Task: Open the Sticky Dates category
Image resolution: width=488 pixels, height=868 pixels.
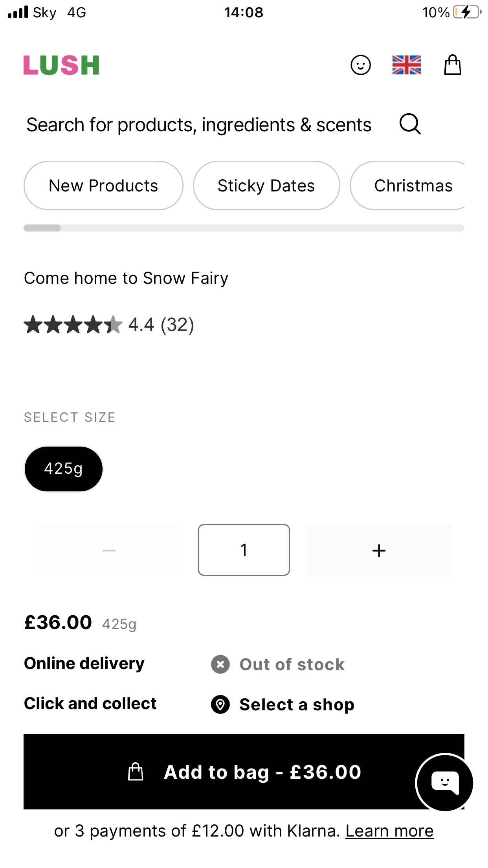Action: click(x=266, y=186)
